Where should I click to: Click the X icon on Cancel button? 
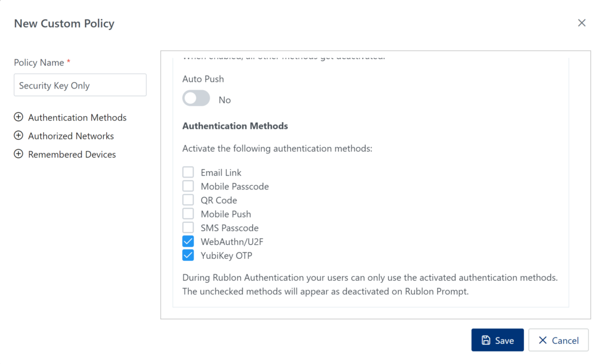[x=543, y=339]
